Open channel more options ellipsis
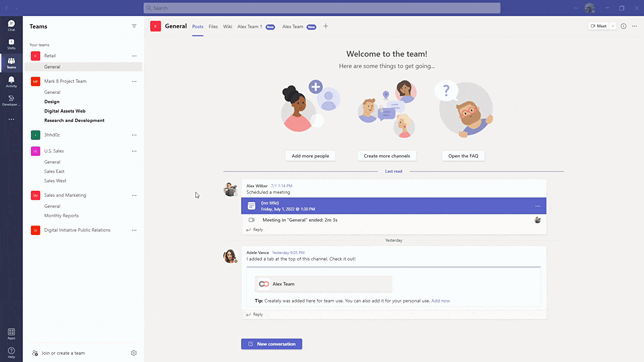 pos(635,26)
